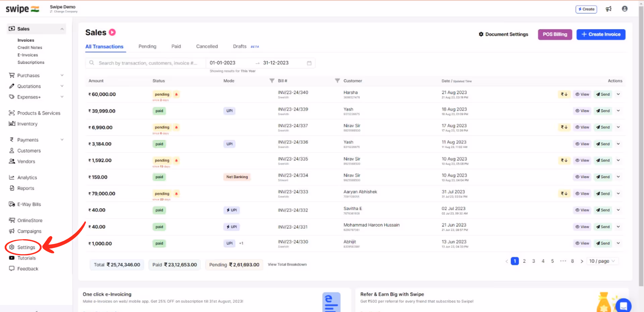Click the Mode column filter icon
Screen dimensions: 644x312
272,81
